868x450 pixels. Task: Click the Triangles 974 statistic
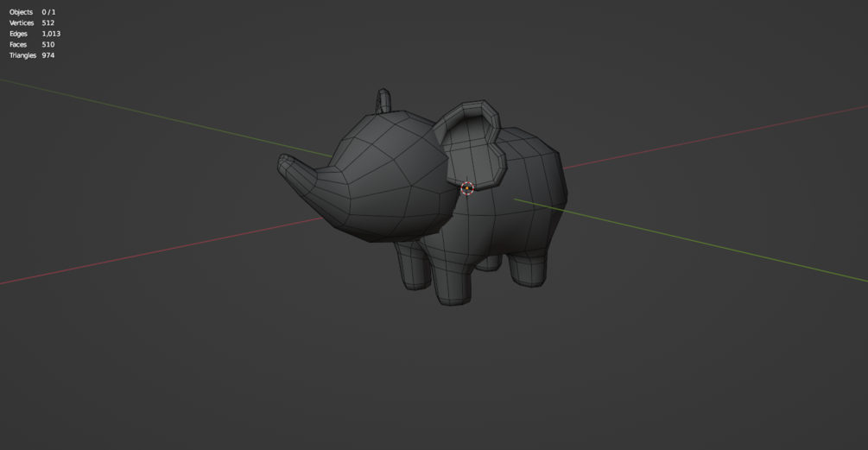32,55
